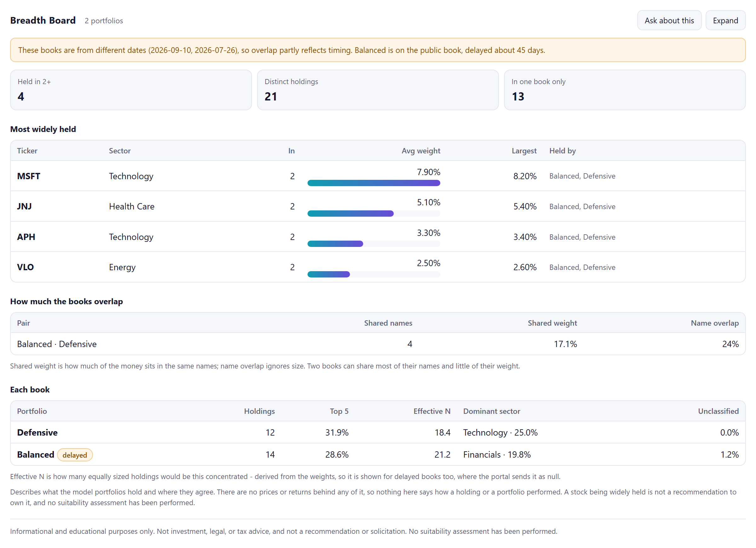Click the delayed badge next to Balanced
Image resolution: width=756 pixels, height=548 pixels.
tap(75, 455)
